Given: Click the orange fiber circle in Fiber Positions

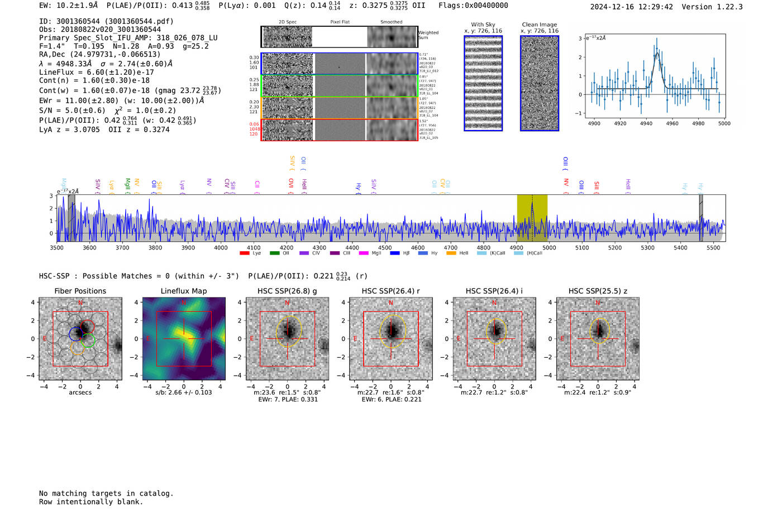Looking at the screenshot, I should (x=78, y=348).
